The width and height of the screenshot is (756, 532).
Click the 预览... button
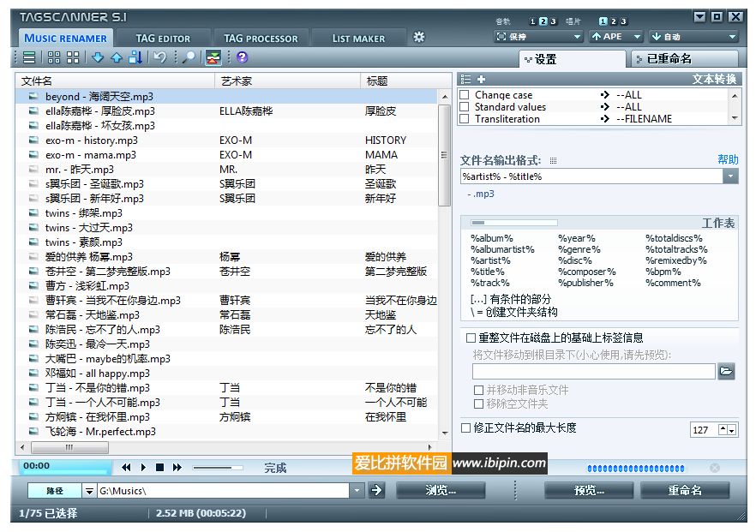(589, 491)
